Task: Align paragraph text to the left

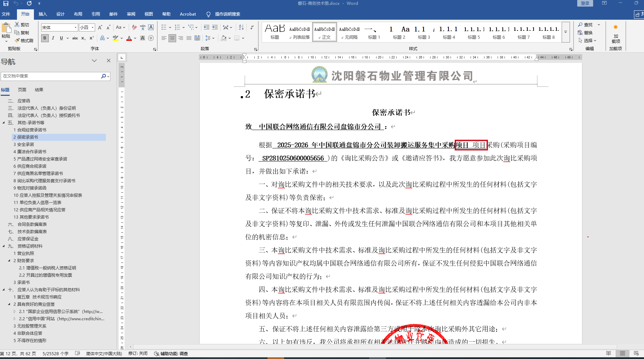Action: (x=164, y=38)
